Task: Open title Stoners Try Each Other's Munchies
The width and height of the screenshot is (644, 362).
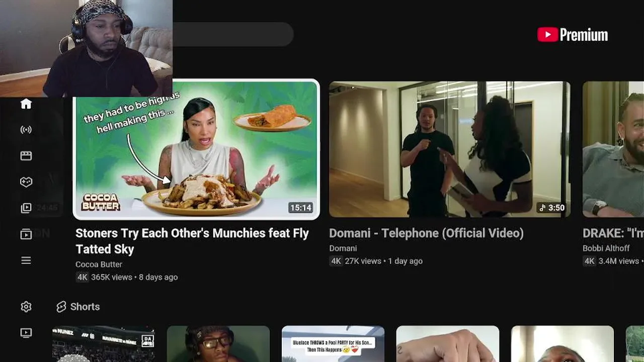Action: (x=192, y=241)
